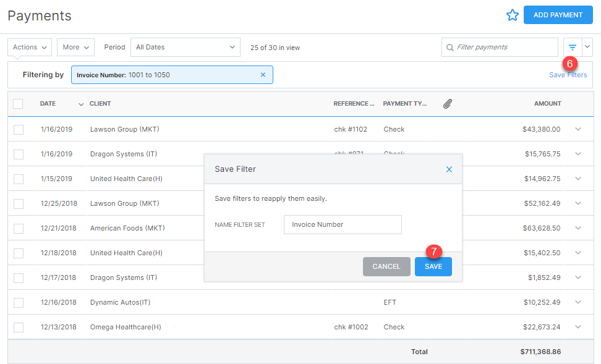
Task: Check the 12/13/2018 Omega Healthcare row
Action: pyautogui.click(x=19, y=327)
